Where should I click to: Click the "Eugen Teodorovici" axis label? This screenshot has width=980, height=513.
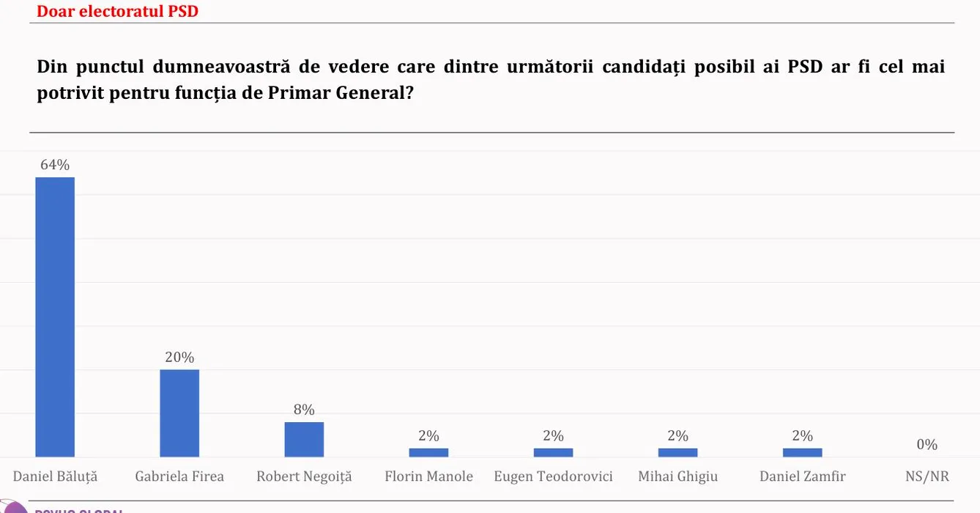pos(553,476)
